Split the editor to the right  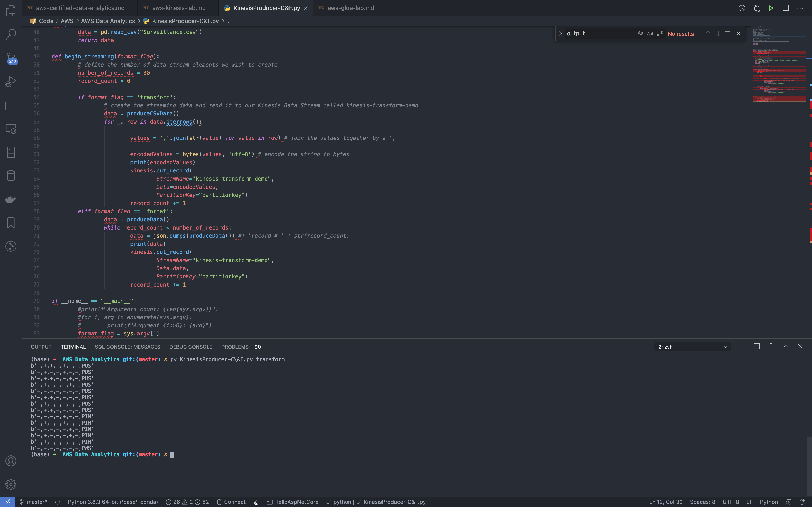pyautogui.click(x=786, y=8)
